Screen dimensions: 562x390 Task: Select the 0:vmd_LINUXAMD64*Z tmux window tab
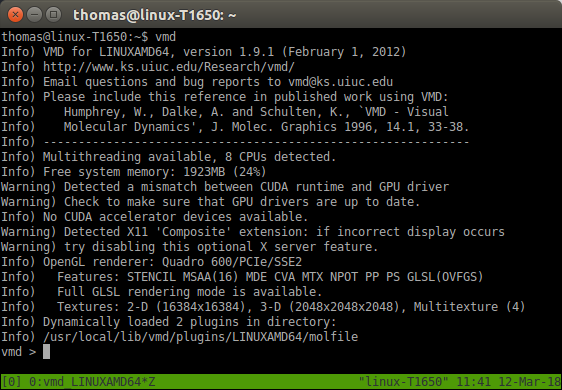92,382
